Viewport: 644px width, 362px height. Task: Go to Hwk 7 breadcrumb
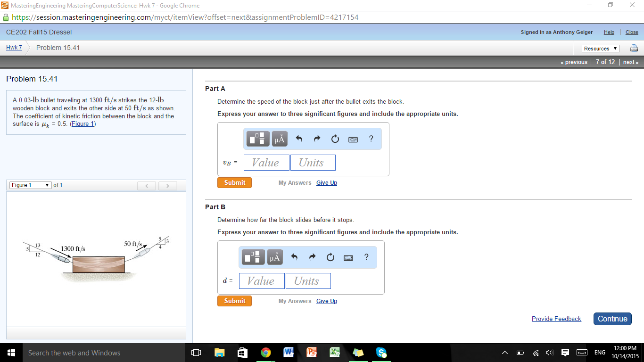click(13, 48)
